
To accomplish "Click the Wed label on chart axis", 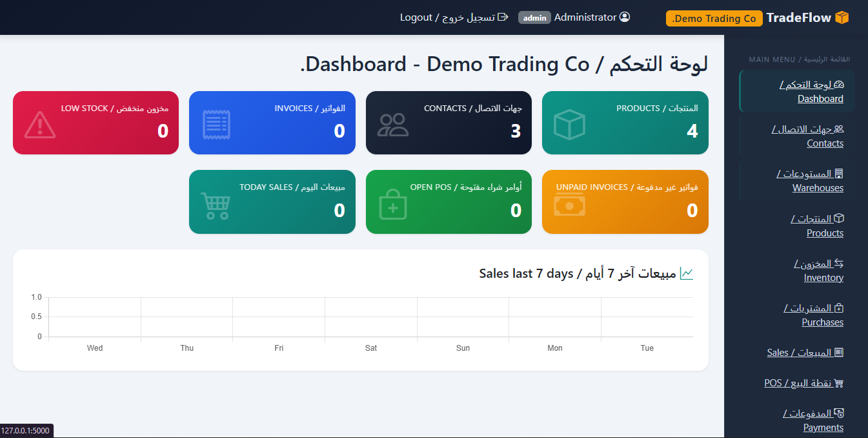I will tap(95, 348).
